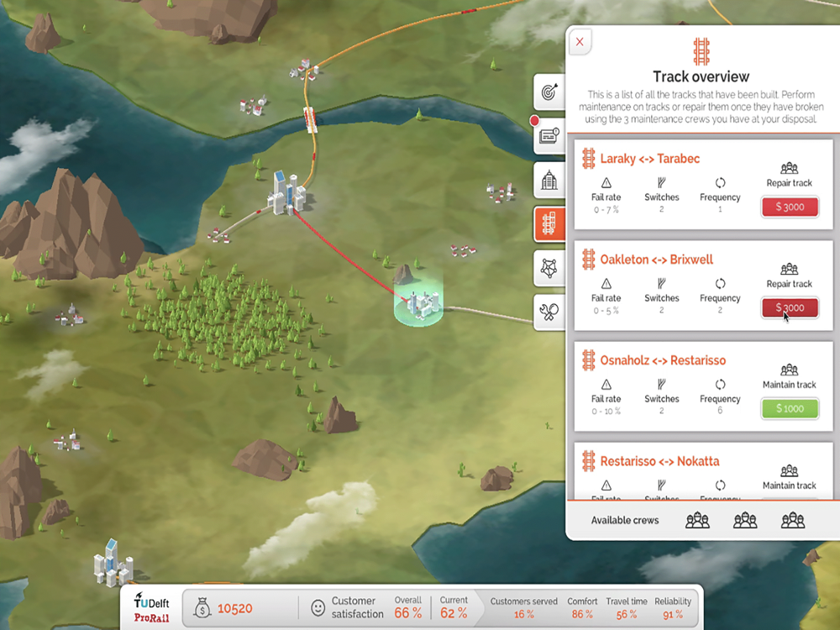840x630 pixels.
Task: Open the network graph icon tab
Action: pos(549,268)
